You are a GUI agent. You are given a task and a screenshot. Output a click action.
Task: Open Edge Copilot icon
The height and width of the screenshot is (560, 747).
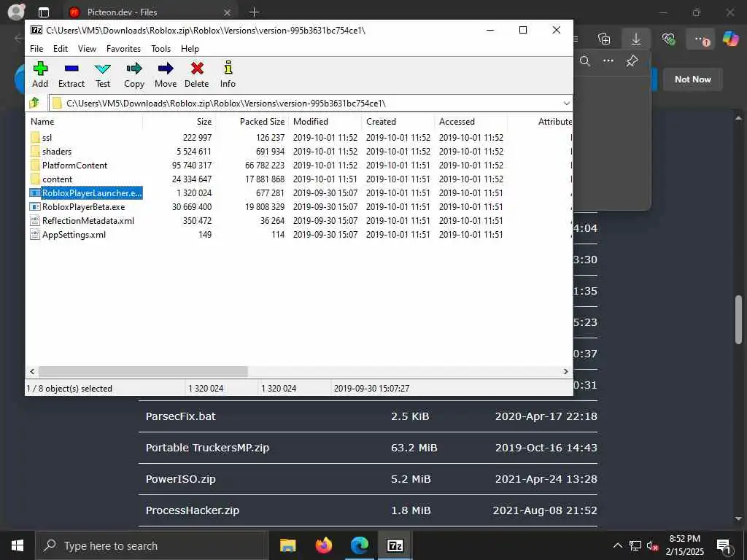[x=730, y=39]
